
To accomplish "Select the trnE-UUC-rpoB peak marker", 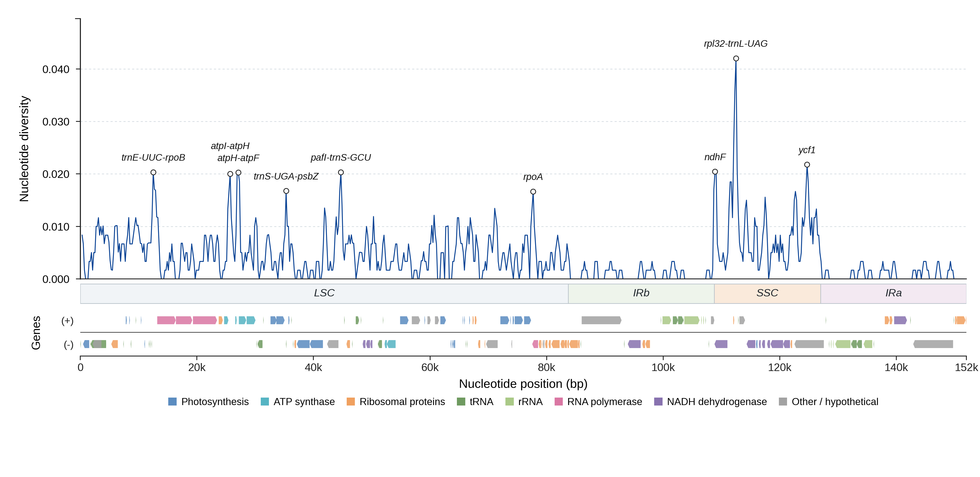I will tap(153, 172).
